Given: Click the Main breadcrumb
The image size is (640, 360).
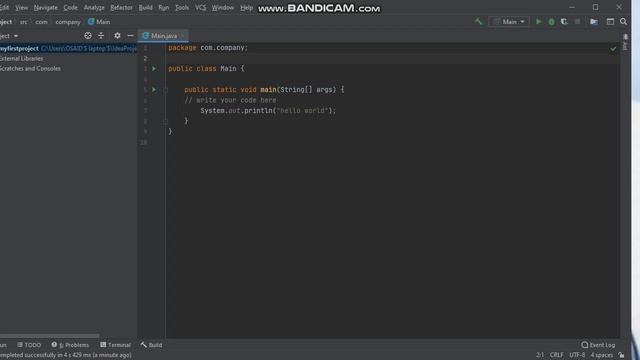Looking at the screenshot, I should [x=99, y=22].
